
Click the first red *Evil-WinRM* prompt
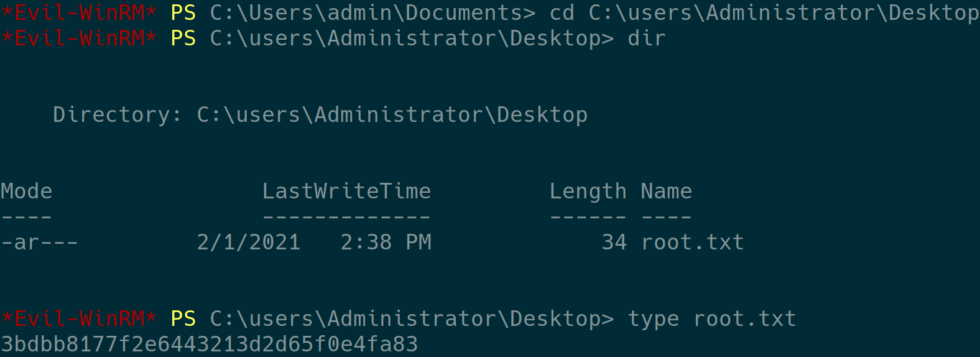point(79,12)
